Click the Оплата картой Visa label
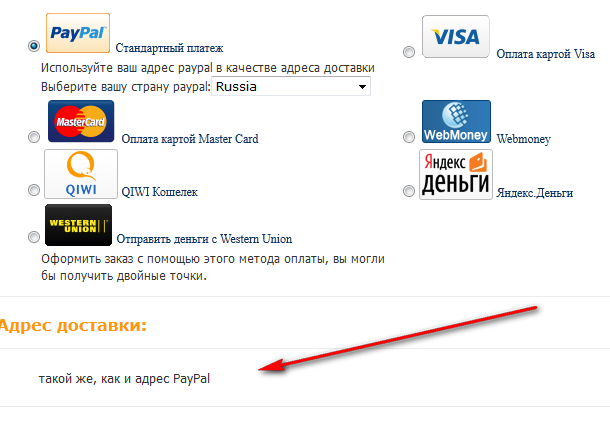The height and width of the screenshot is (443, 610). coord(545,54)
